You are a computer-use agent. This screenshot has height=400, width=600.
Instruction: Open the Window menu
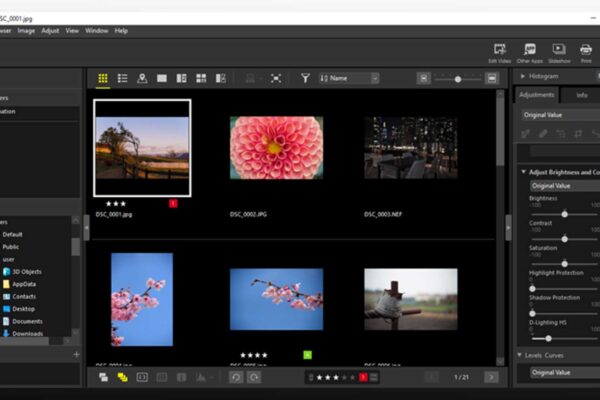[x=96, y=31]
